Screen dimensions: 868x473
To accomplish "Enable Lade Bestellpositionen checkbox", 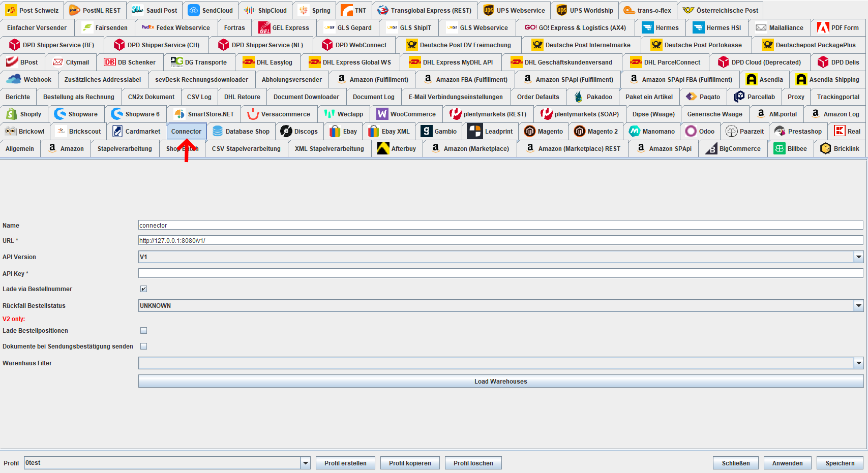I will pos(144,331).
